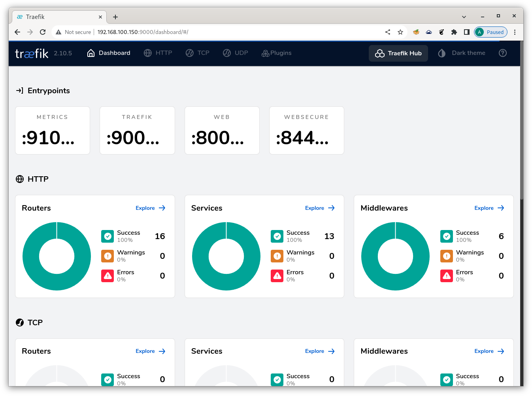Click the Entrypoints section arrow icon
The width and height of the screenshot is (532, 396).
tap(20, 91)
